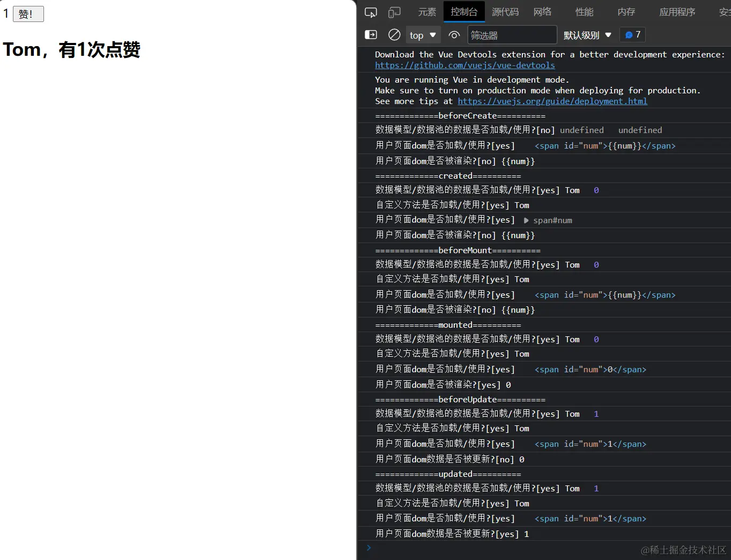This screenshot has width=731, height=560.
Task: Show the console sidebar panel
Action: [x=371, y=34]
